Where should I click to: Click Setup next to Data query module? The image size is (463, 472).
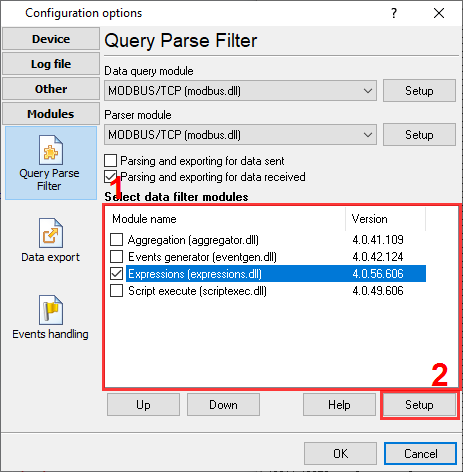tap(419, 91)
